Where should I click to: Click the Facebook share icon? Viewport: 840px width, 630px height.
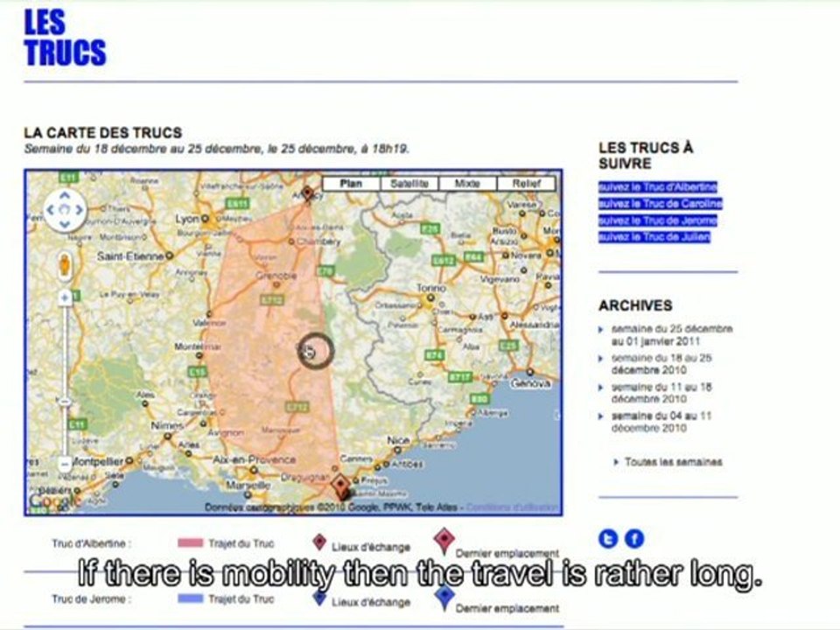coord(634,538)
